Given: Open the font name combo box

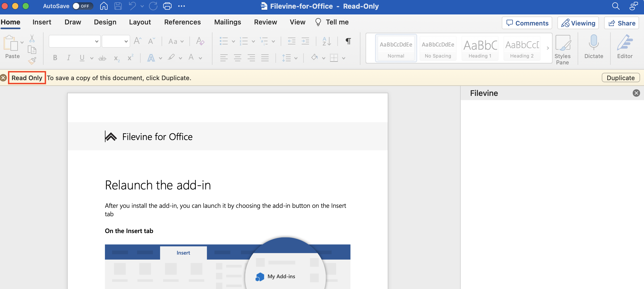Looking at the screenshot, I should [x=74, y=41].
